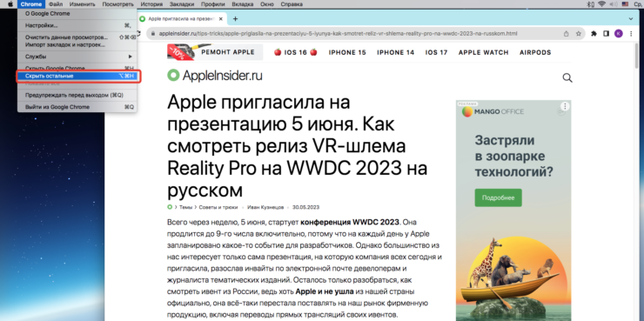Select Очистить данные просмотров… entry
Image resolution: width=644 pixels, height=321 pixels.
(77, 37)
